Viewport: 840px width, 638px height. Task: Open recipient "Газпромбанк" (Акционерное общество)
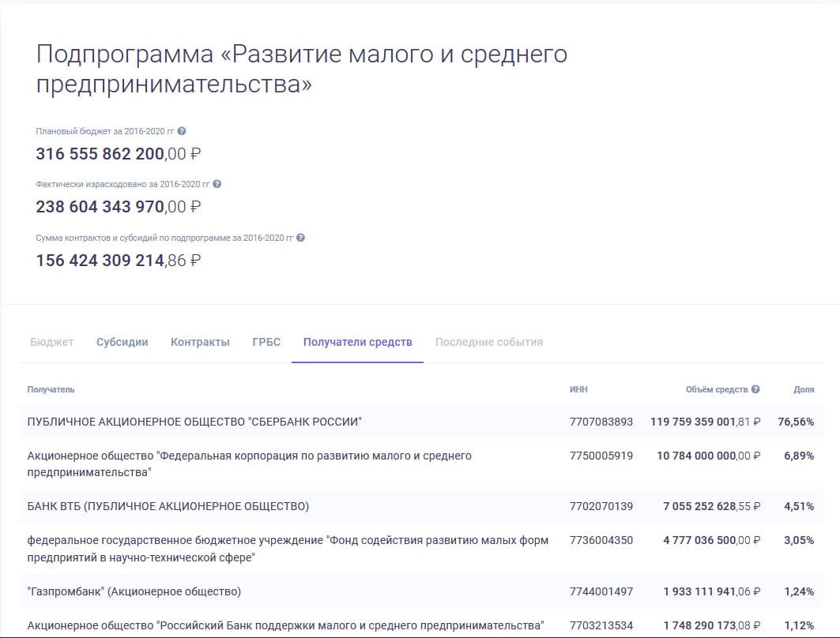[x=134, y=591]
